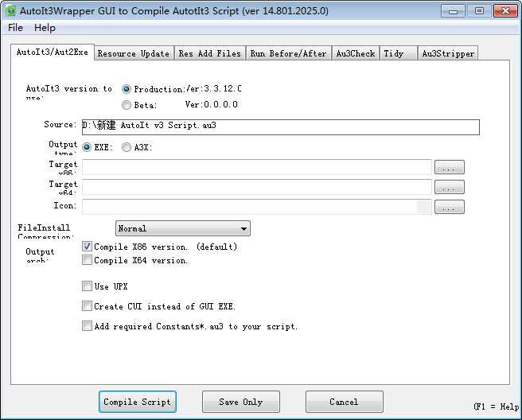Image resolution: width=522 pixels, height=420 pixels.
Task: Expand the FileInstall Compression dropdown
Action: pos(183,228)
